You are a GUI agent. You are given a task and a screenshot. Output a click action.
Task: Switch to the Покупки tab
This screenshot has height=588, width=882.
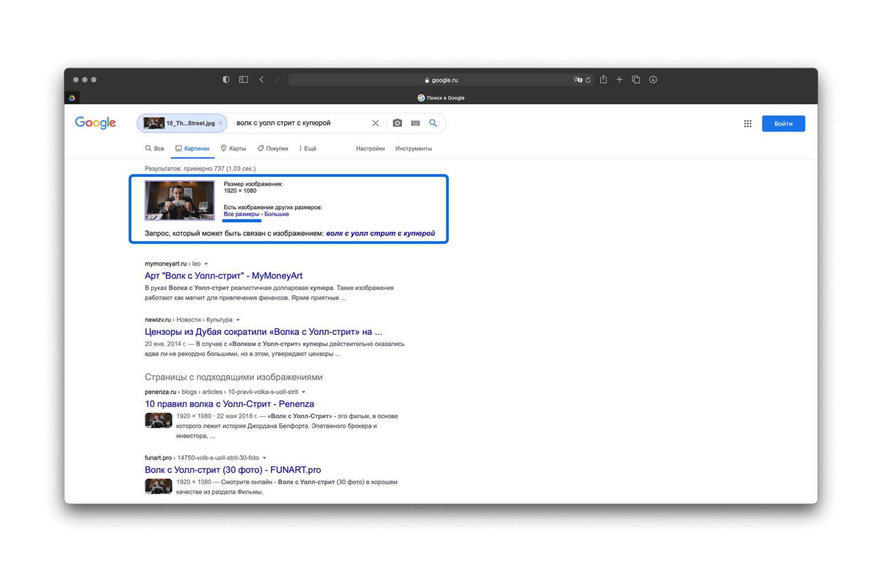click(273, 149)
